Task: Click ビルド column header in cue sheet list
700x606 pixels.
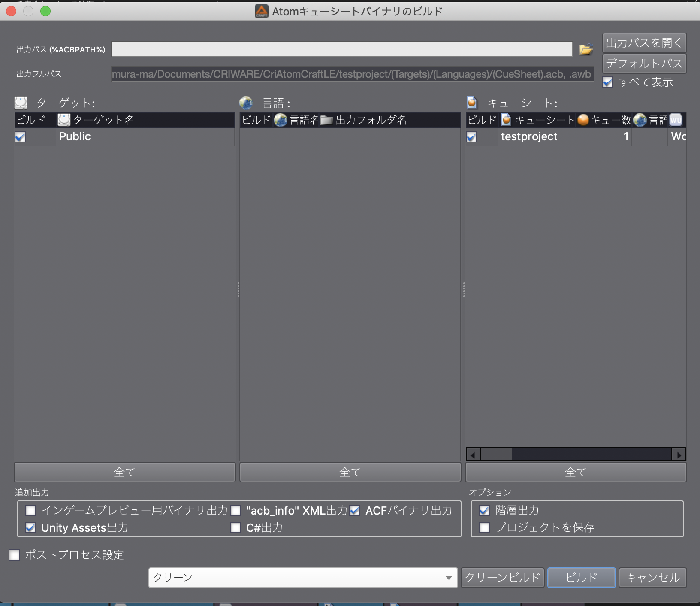Action: 482,120
